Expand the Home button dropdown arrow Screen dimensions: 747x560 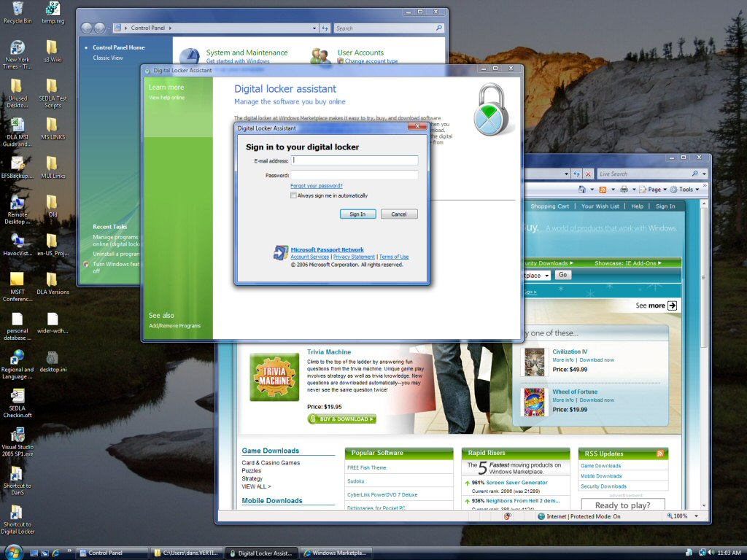pos(592,189)
